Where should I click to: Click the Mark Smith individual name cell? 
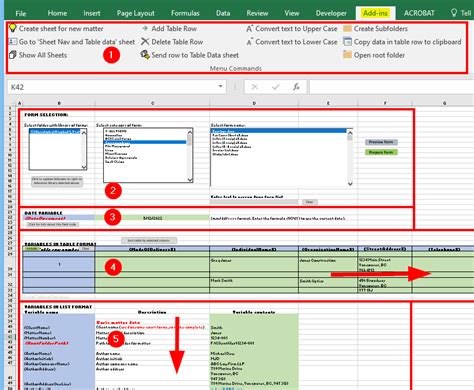pyautogui.click(x=254, y=283)
